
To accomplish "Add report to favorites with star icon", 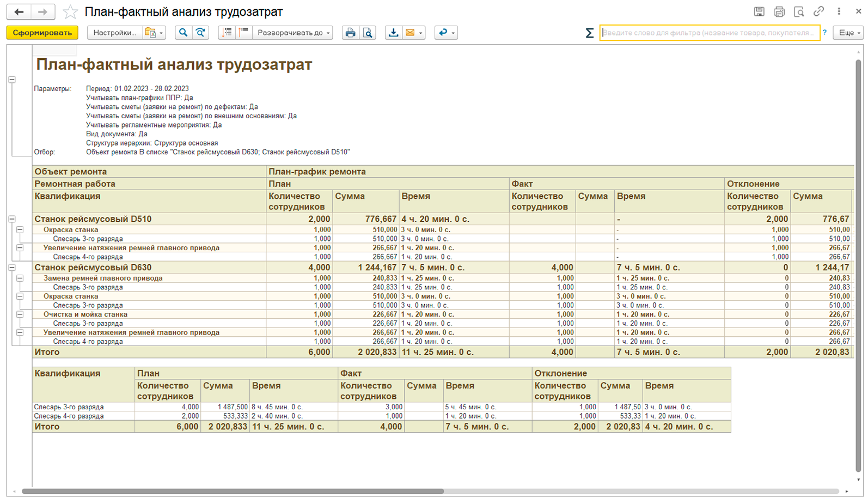I will [70, 12].
